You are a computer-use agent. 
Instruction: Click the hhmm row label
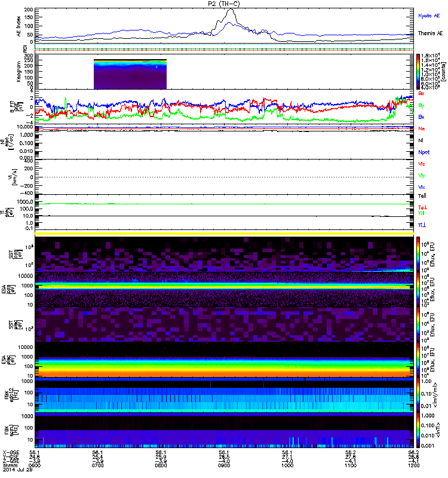click(x=9, y=465)
